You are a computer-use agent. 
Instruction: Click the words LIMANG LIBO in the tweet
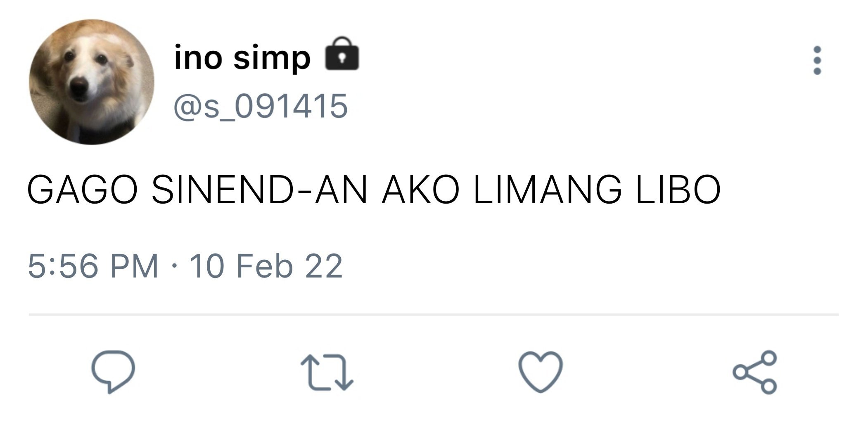click(597, 190)
